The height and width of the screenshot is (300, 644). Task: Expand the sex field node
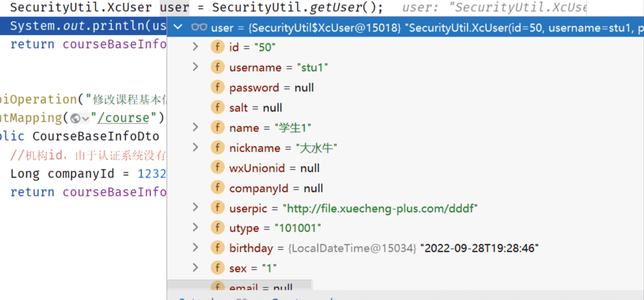[195, 268]
